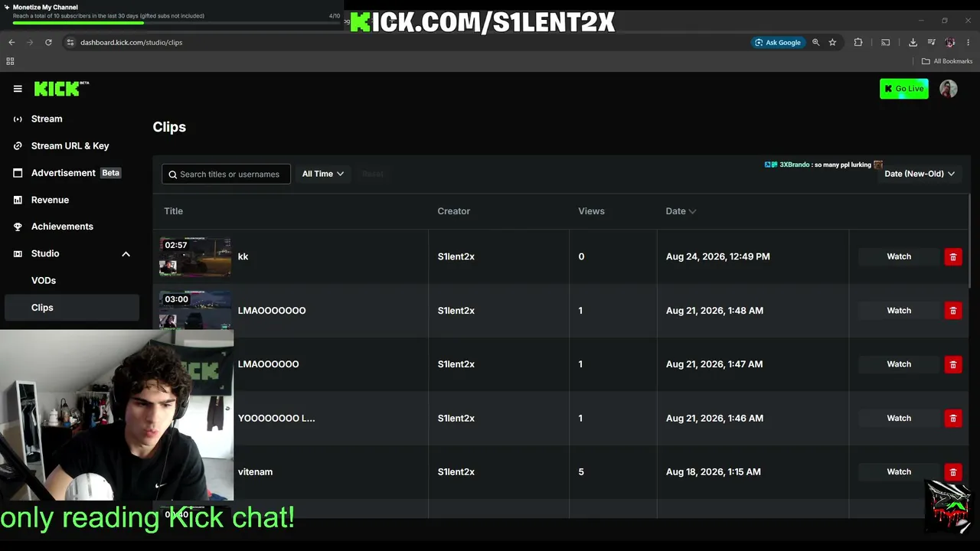Open the browser profile avatar
This screenshot has height=551, width=980.
pyautogui.click(x=950, y=42)
